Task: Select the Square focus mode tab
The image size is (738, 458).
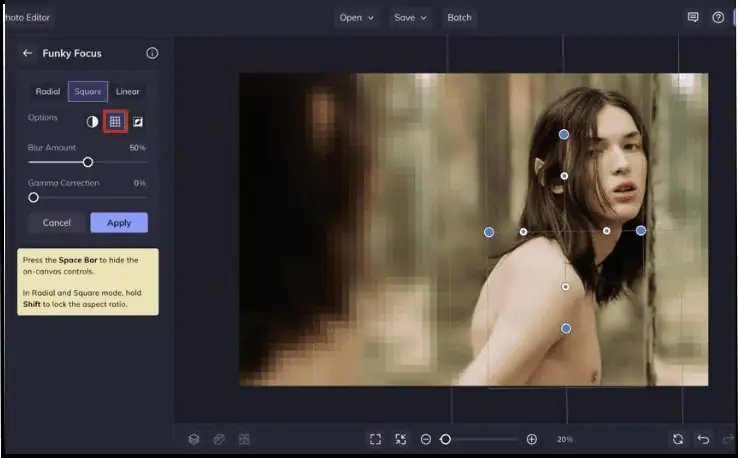Action: pyautogui.click(x=88, y=92)
